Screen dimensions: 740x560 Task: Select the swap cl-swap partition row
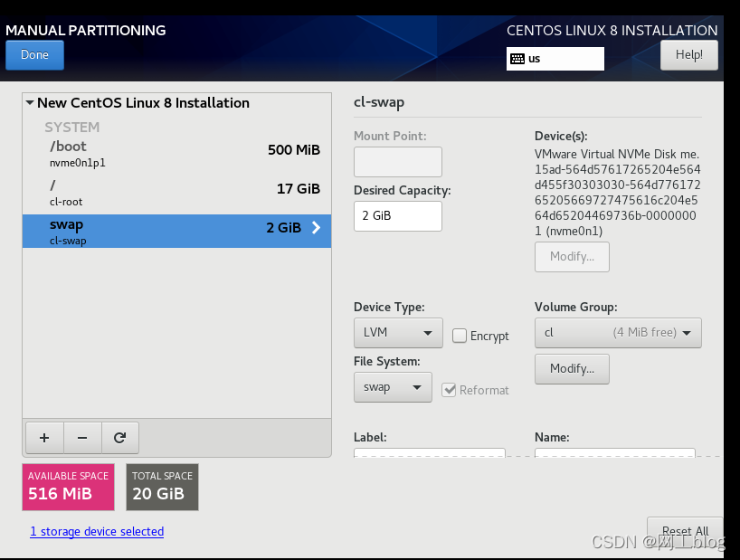click(x=176, y=232)
